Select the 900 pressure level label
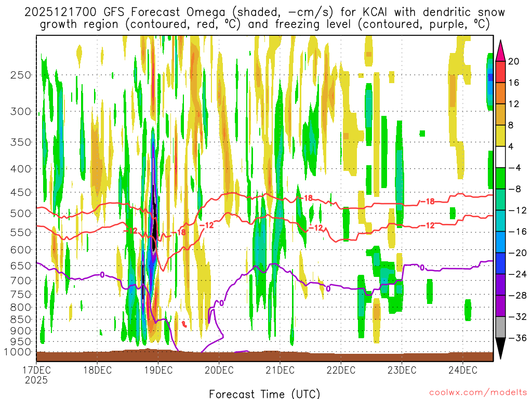Viewport: 532px width, 399px height. 21,330
